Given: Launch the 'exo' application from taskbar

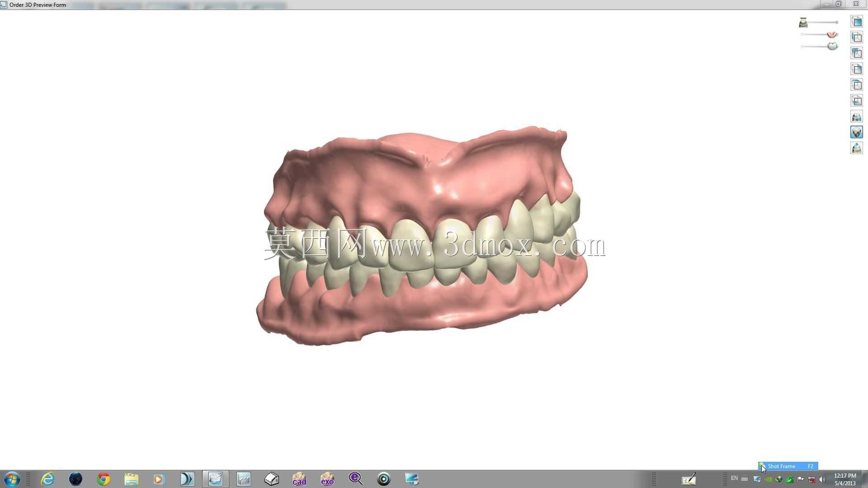Looking at the screenshot, I should click(327, 479).
